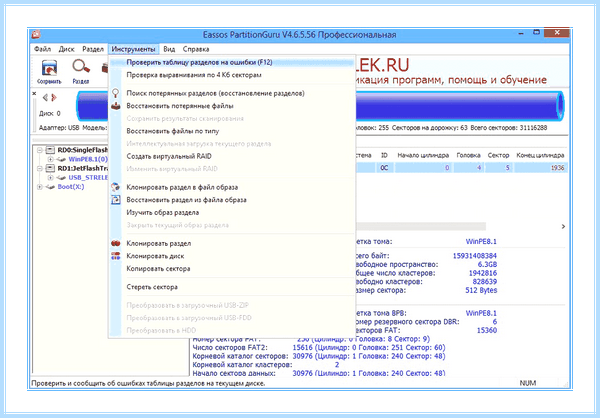
Task: Click the Конец цилиндра column header
Action: [x=540, y=155]
